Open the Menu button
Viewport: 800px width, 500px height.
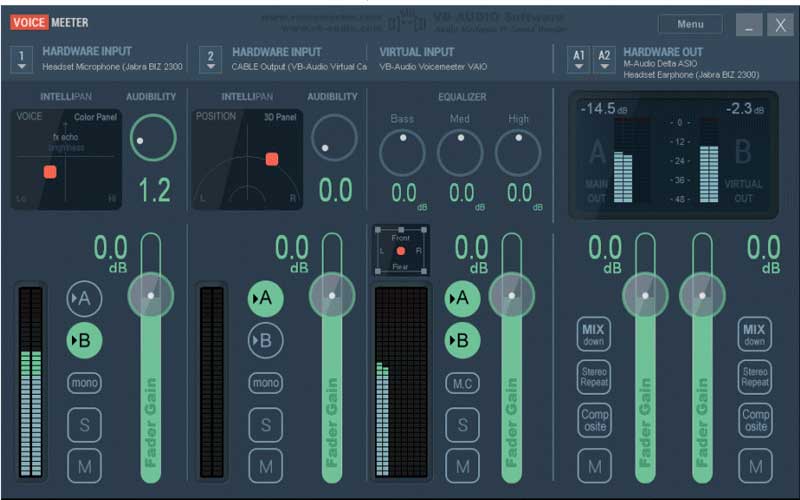[690, 24]
